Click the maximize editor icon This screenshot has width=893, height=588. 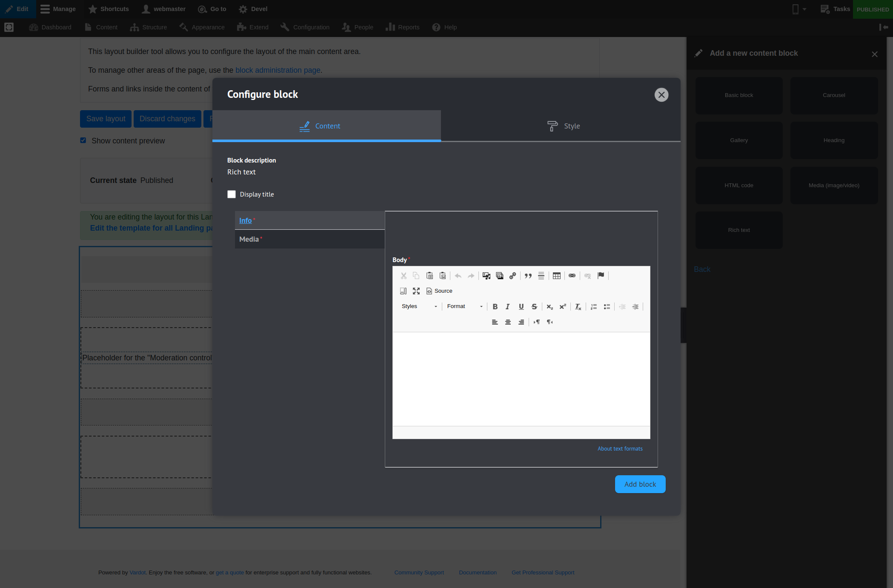coord(416,291)
